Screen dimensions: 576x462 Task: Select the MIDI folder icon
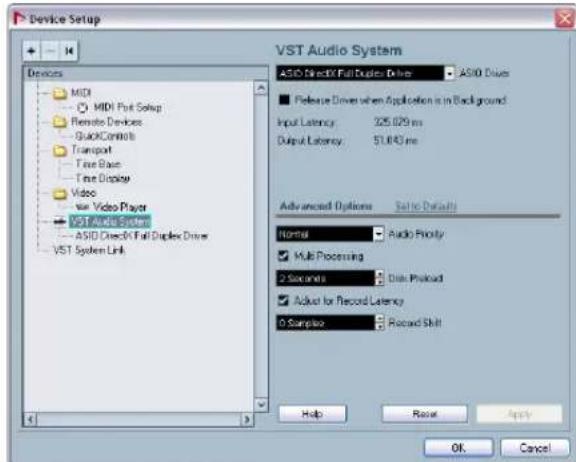[x=60, y=93]
